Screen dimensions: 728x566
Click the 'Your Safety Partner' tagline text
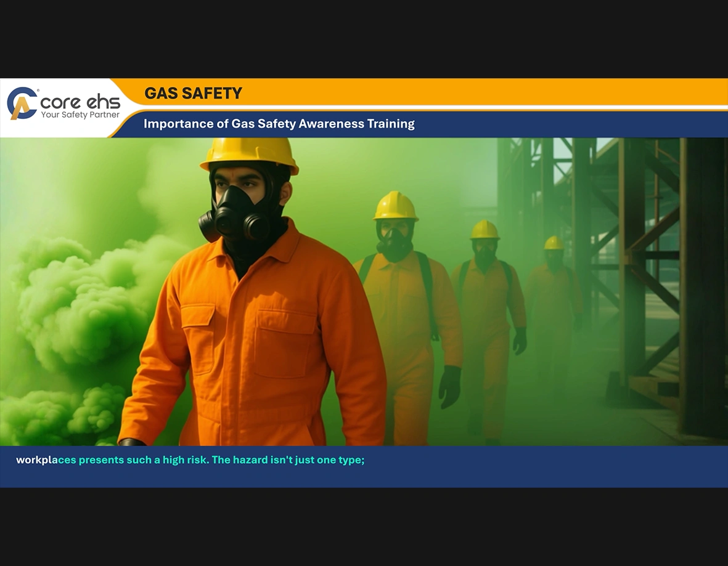[x=80, y=115]
